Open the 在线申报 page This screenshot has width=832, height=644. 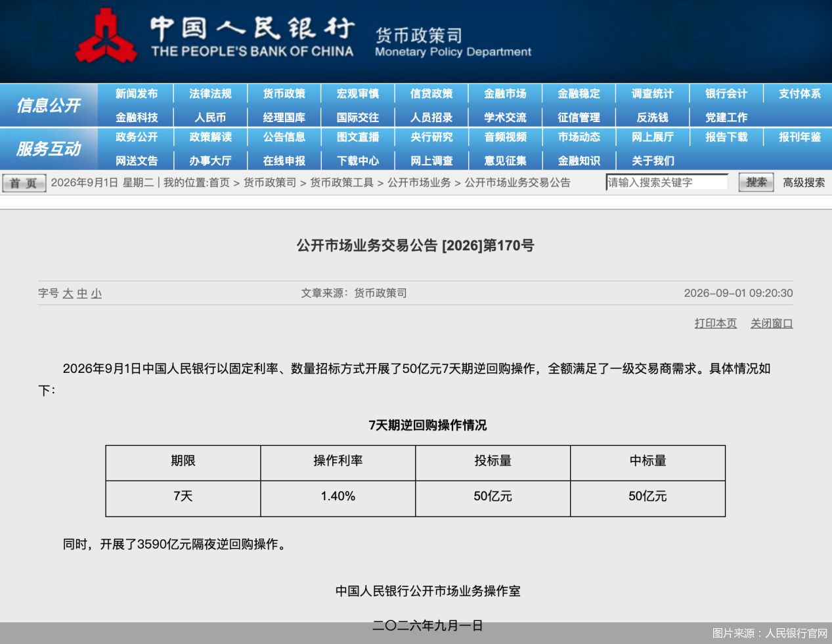tap(284, 161)
